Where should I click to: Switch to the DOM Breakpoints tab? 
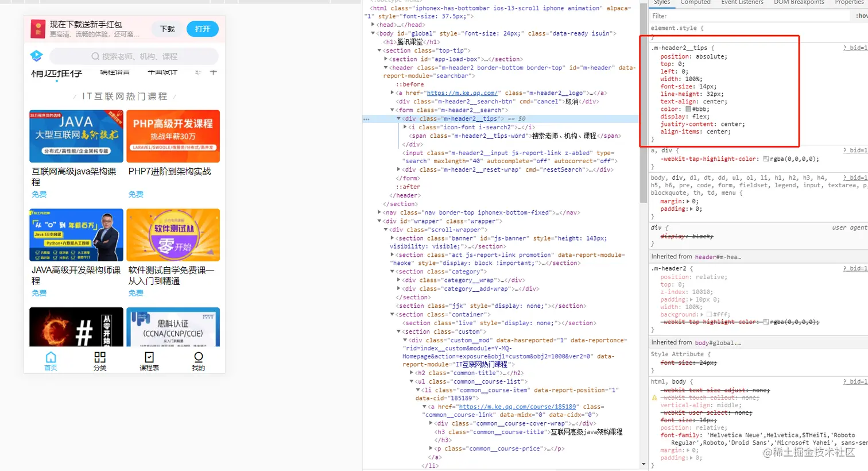(799, 2)
